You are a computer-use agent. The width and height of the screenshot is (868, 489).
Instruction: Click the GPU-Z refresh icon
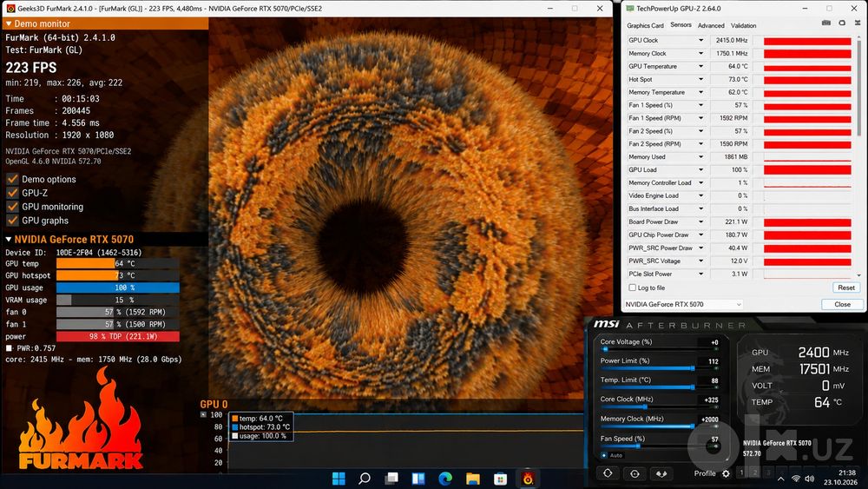pyautogui.click(x=842, y=23)
